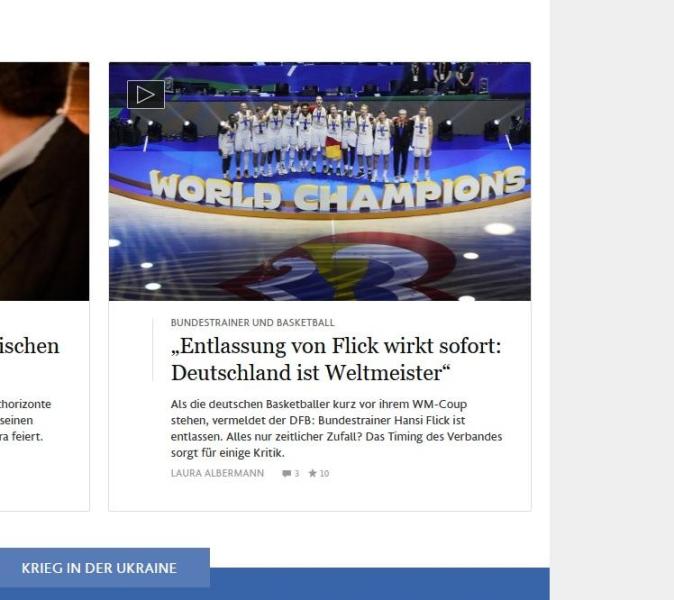The width and height of the screenshot is (674, 600).
Task: Open the 'Entlassung von Flick wirkt sofort' headline
Action: (336, 359)
